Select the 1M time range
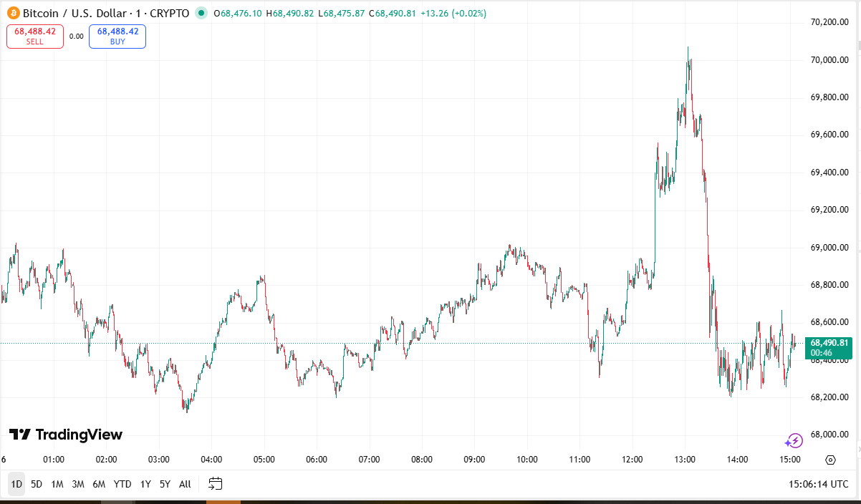 tap(57, 484)
